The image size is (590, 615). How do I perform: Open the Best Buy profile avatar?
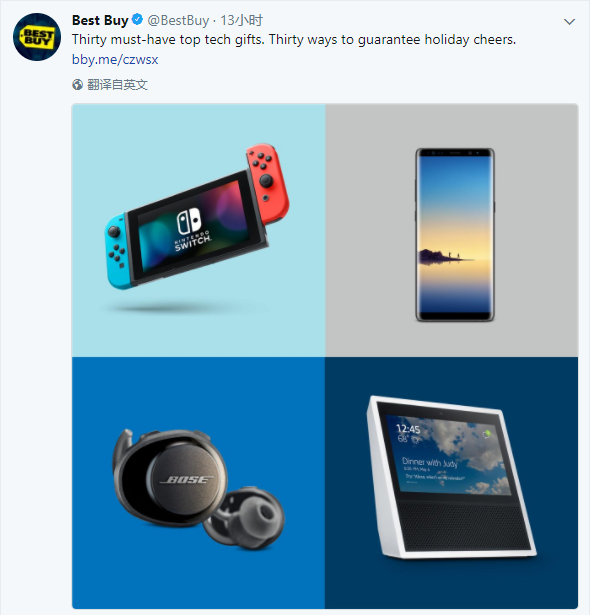click(x=37, y=37)
